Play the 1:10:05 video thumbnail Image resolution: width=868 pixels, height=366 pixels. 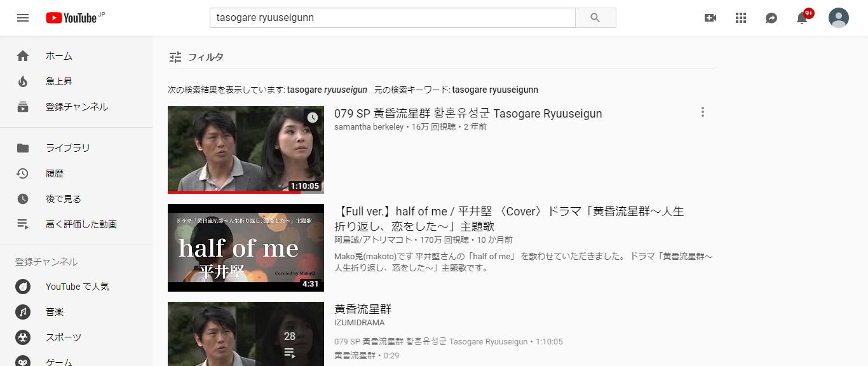click(x=246, y=149)
